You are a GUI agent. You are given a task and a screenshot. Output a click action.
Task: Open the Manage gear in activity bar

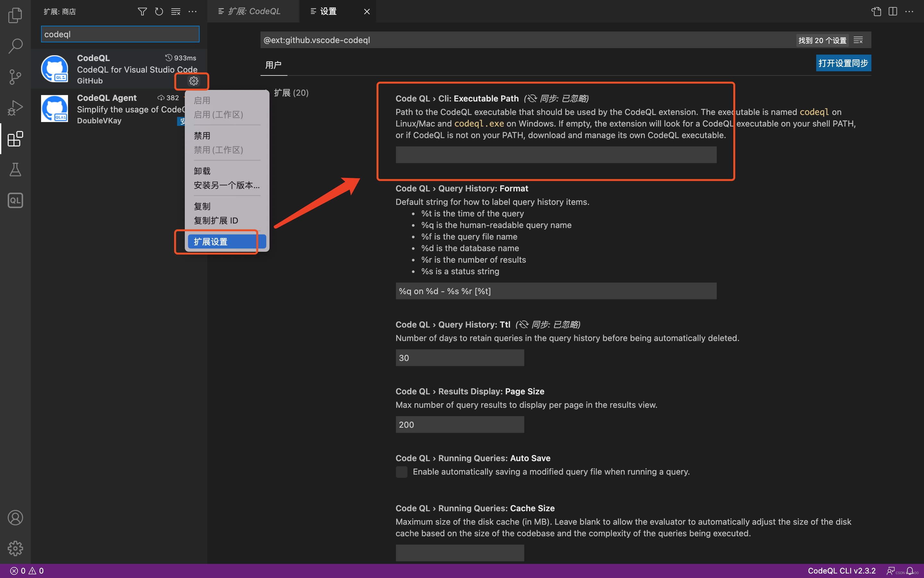[15, 548]
